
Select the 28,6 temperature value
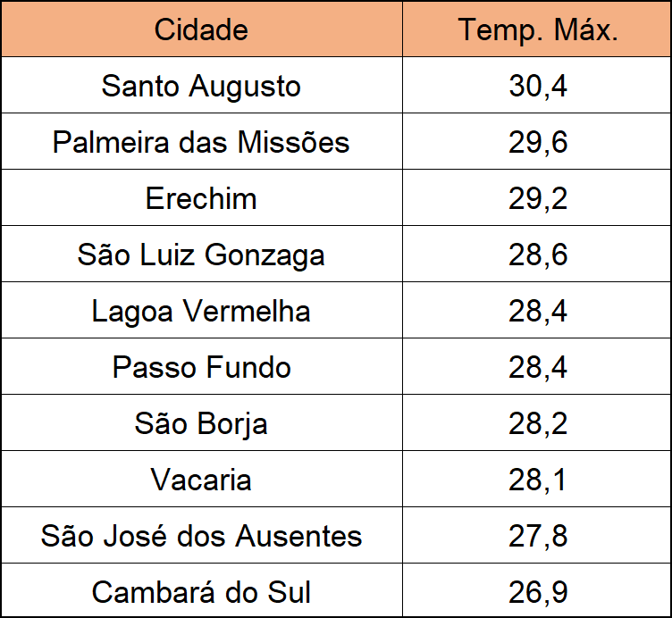coord(537,254)
